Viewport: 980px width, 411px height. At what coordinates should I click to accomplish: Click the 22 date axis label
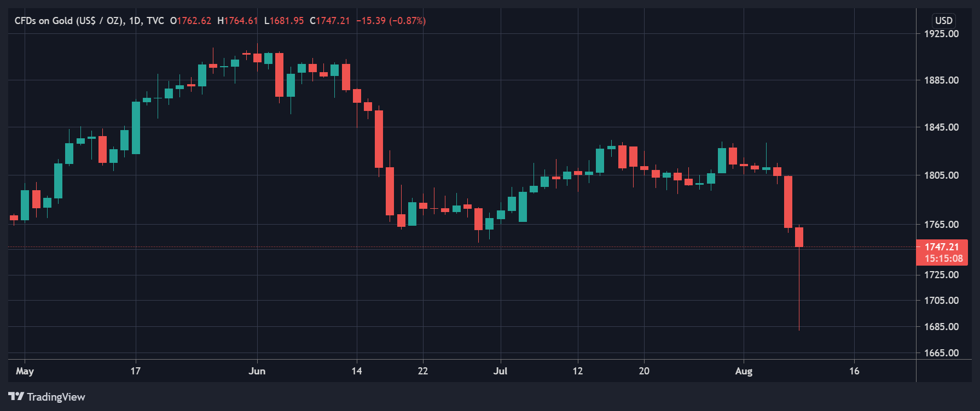(423, 371)
